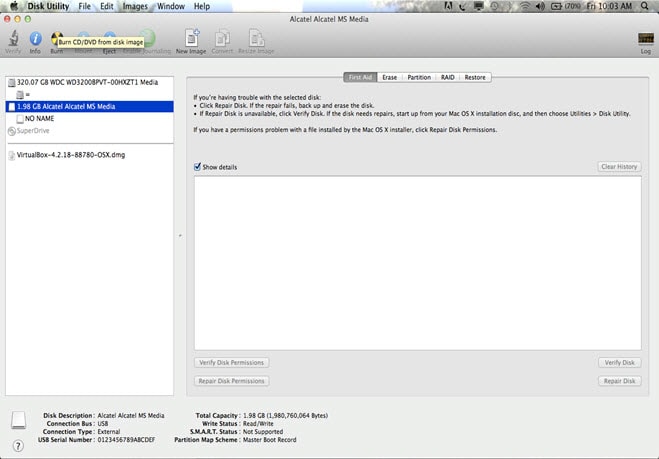
Task: Click the green Enable Journaling toolbar icon
Action: pos(148,38)
